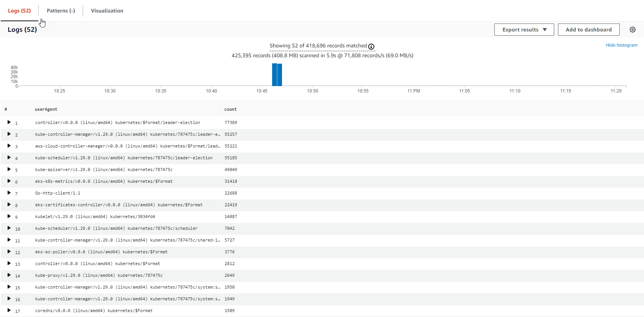Click the records matched info icon
The height and width of the screenshot is (317, 644).
pyautogui.click(x=371, y=46)
